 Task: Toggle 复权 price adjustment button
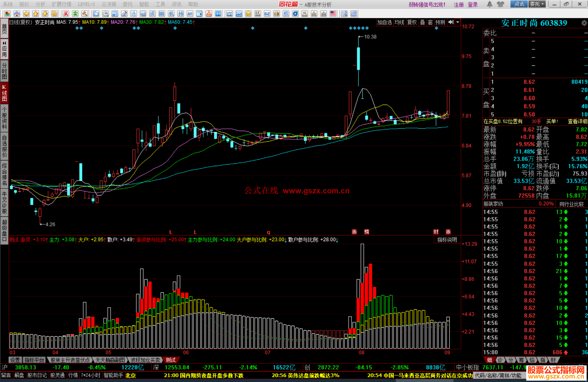click(412, 22)
